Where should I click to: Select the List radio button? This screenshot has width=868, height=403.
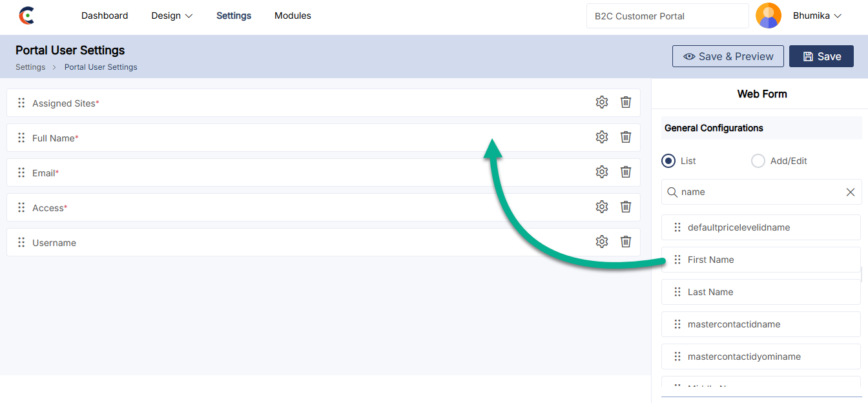[668, 161]
